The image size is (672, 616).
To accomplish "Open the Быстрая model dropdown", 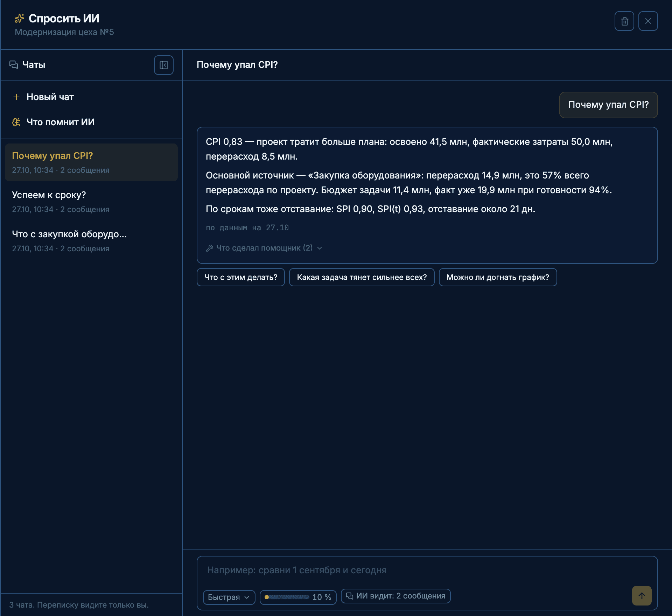I will pyautogui.click(x=229, y=597).
